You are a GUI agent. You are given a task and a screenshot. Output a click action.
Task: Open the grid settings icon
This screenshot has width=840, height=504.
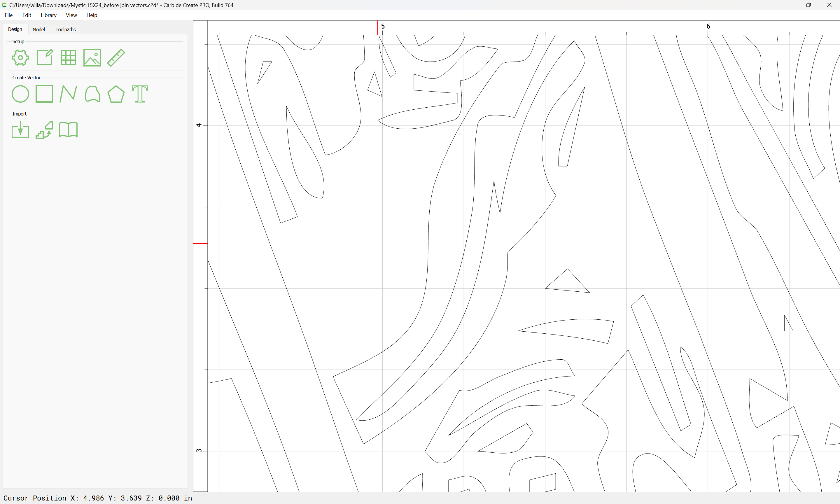[x=68, y=57]
